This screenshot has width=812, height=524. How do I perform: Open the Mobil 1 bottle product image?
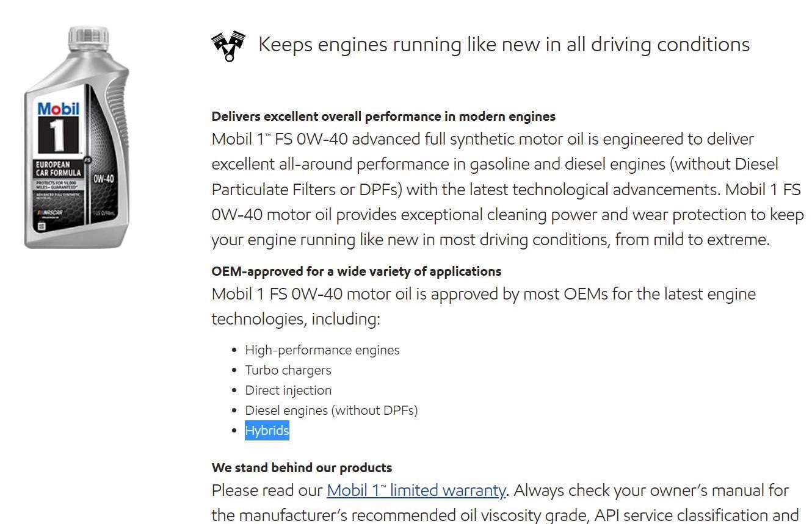(78, 137)
